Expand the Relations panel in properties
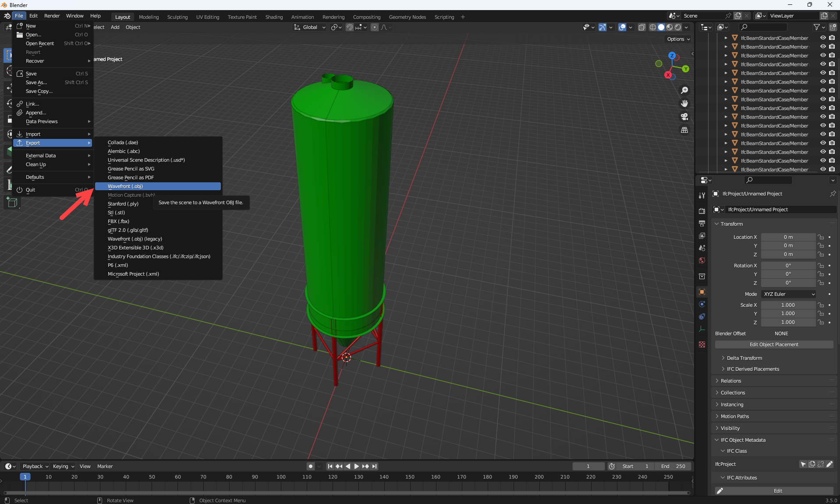840x504 pixels. click(731, 380)
